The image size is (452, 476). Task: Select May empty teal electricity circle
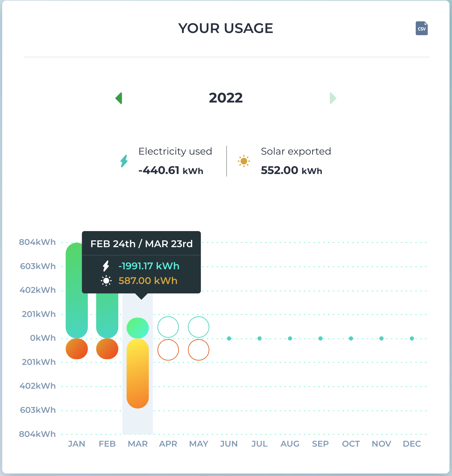click(x=199, y=327)
